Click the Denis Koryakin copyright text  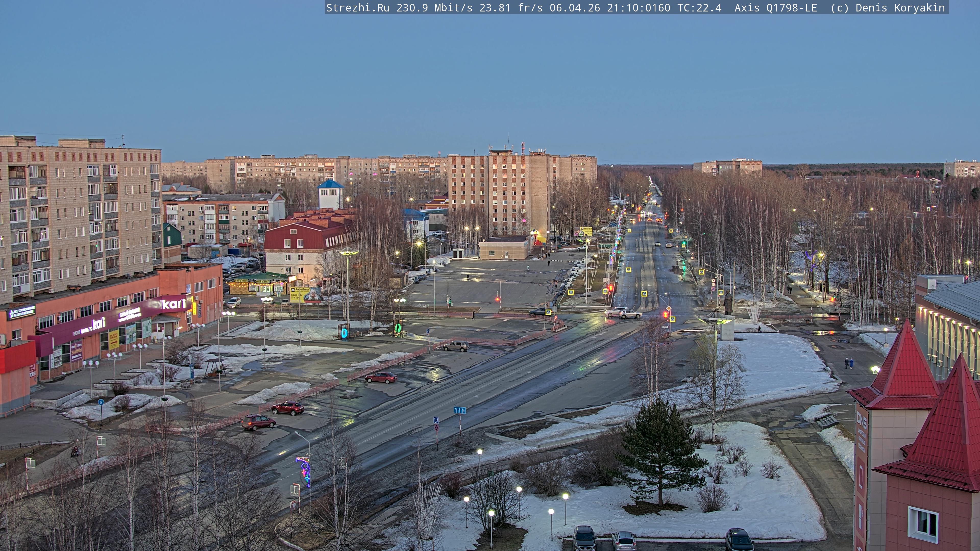point(900,8)
